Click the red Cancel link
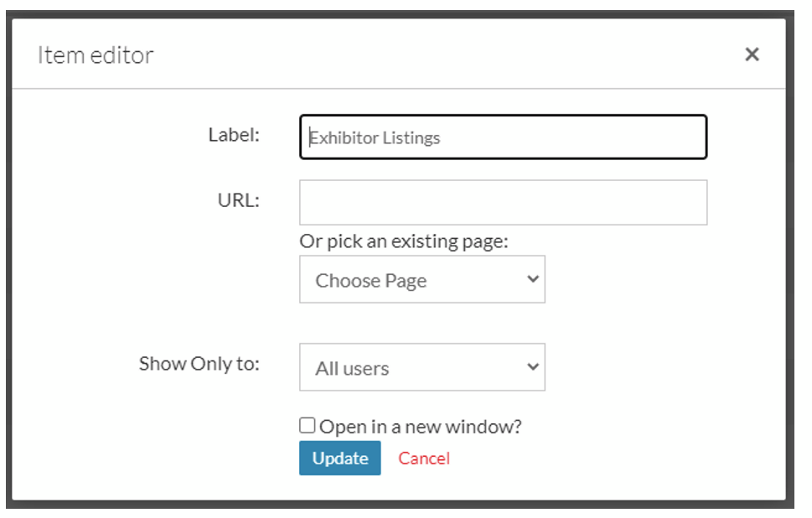 point(424,458)
